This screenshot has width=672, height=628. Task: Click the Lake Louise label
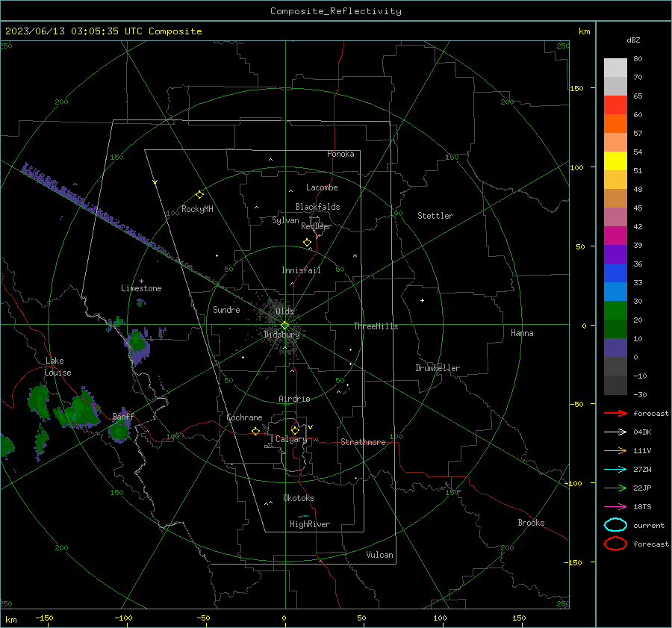tap(57, 367)
